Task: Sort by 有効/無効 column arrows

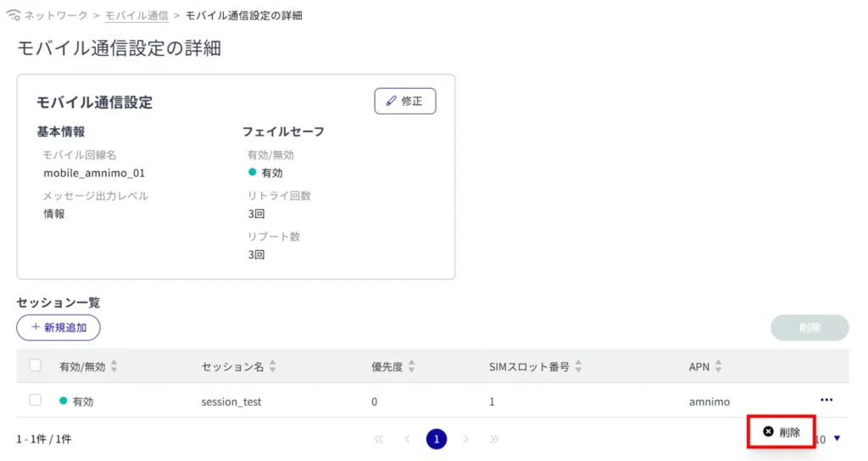Action: point(114,367)
